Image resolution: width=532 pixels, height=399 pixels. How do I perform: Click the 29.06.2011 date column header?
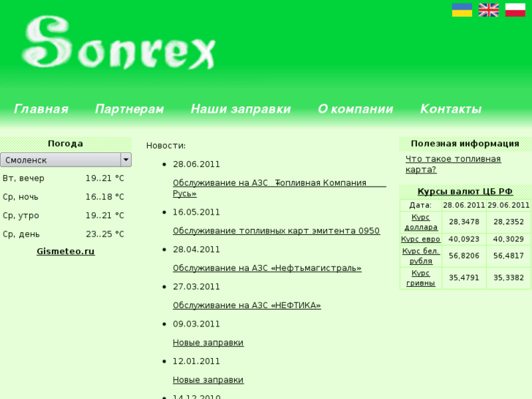tap(509, 205)
